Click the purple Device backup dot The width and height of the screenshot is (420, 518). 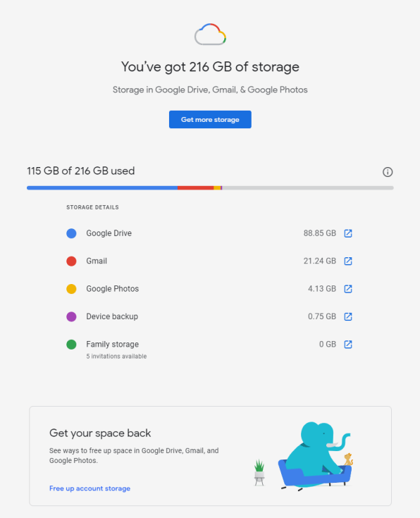71,316
